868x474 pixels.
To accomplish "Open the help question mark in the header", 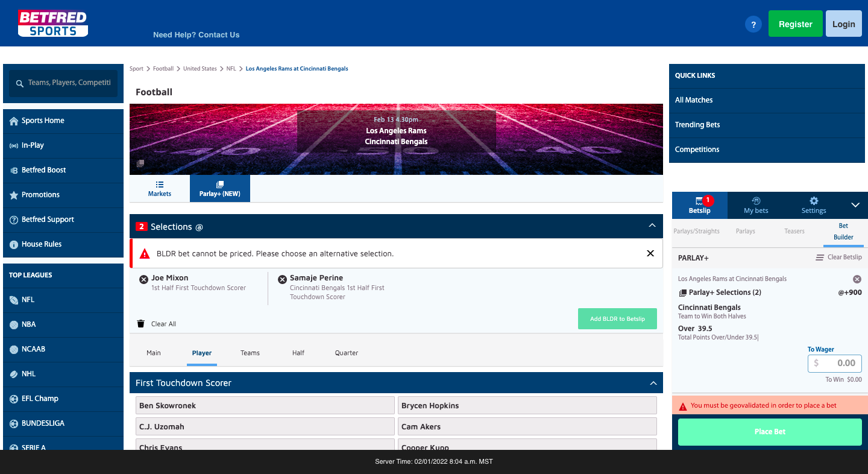I will 753,24.
